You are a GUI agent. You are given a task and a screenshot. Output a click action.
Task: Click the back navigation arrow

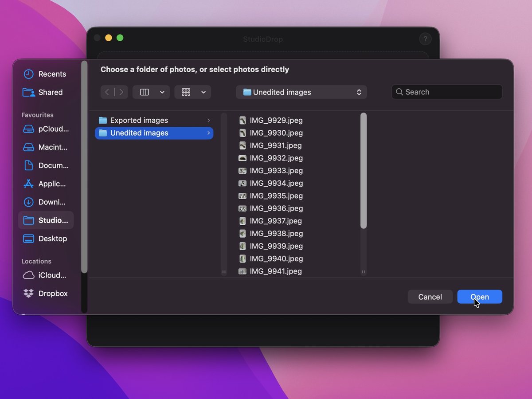[x=107, y=92]
